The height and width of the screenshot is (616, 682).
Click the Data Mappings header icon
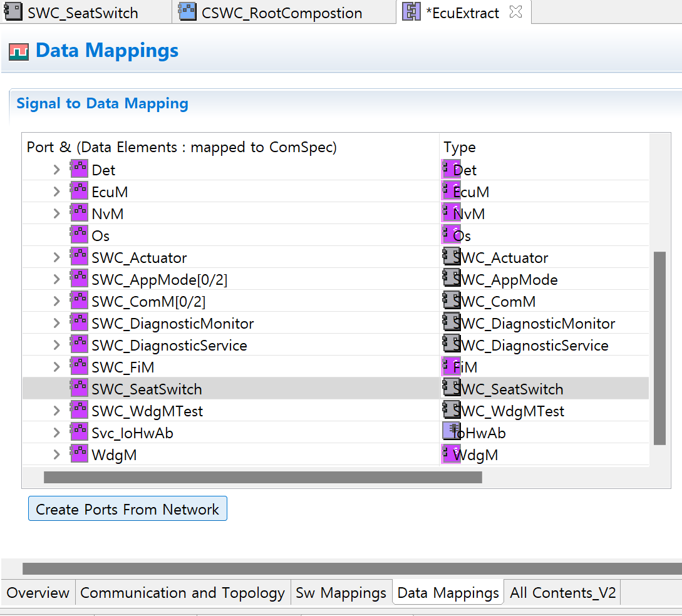point(19,52)
